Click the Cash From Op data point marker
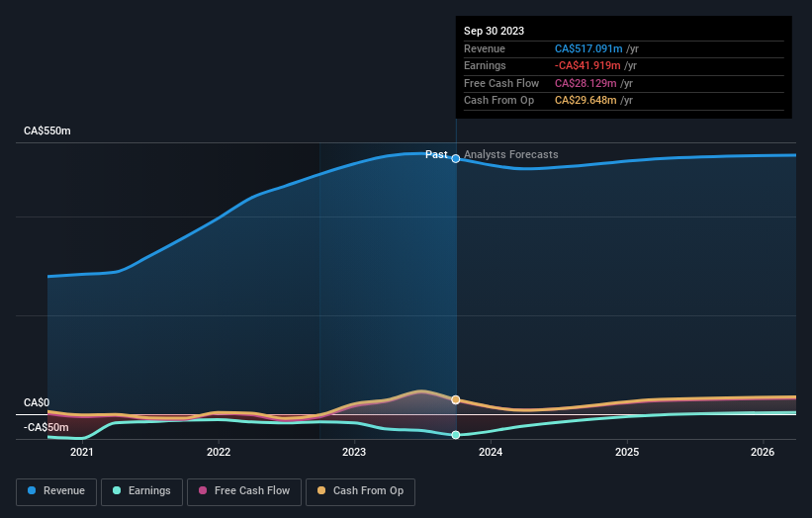 click(x=456, y=400)
